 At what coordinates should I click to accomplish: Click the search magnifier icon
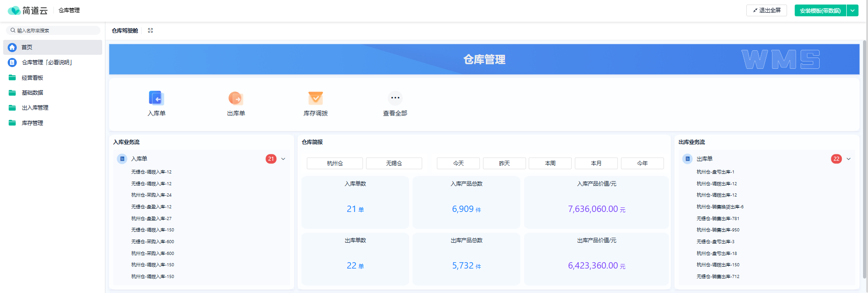[13, 30]
